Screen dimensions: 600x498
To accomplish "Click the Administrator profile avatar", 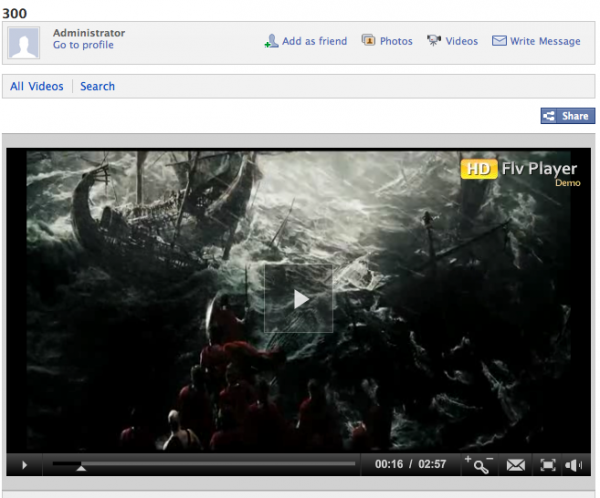I will 24,42.
